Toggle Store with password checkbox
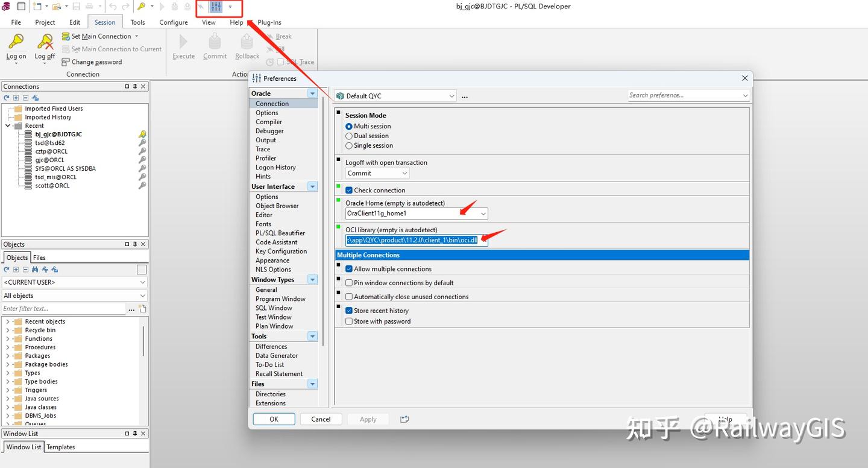Screen dimensions: 868x468 click(349, 321)
